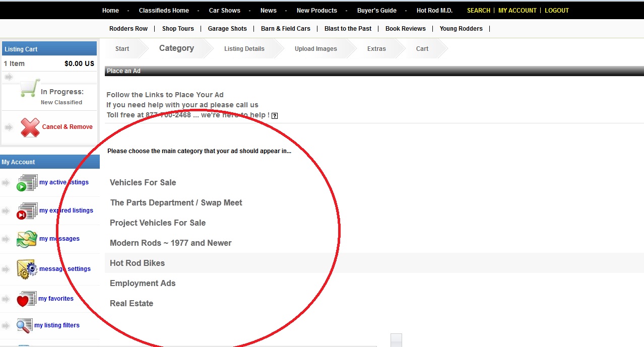Click the message settings gear icon
The width and height of the screenshot is (644, 347).
(27, 269)
